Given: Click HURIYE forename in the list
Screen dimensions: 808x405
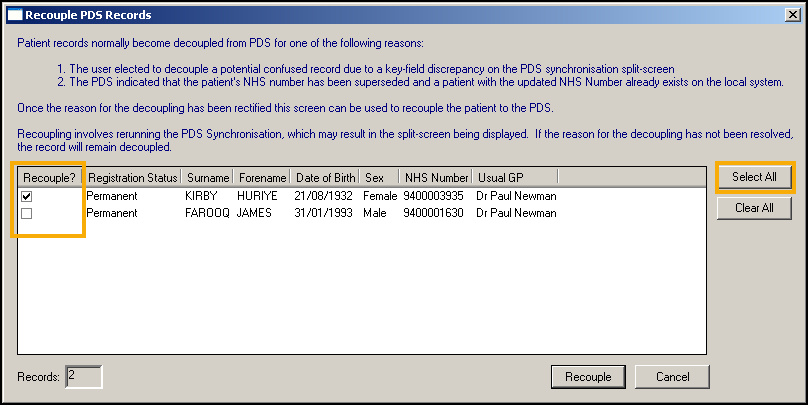Looking at the screenshot, I should (x=260, y=196).
